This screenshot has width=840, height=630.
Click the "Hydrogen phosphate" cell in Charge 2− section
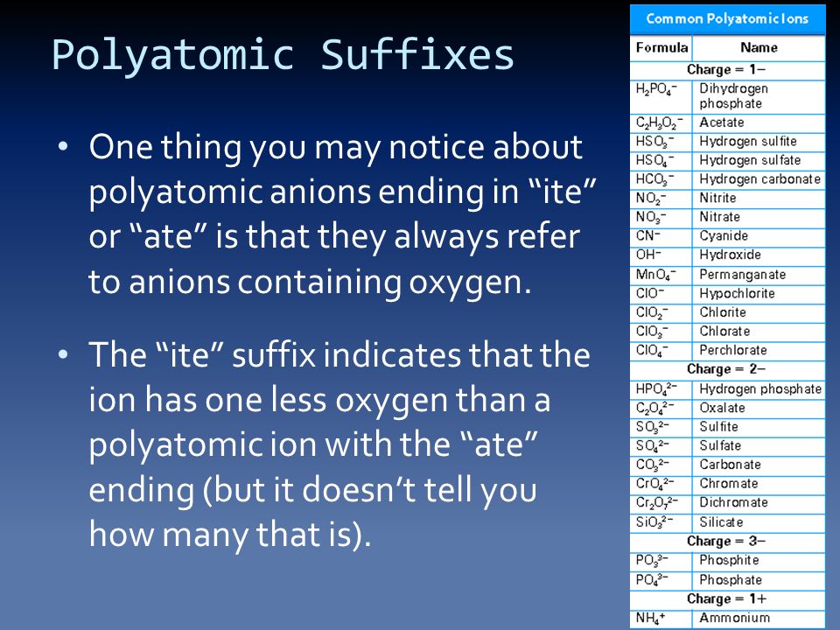pyautogui.click(x=759, y=388)
